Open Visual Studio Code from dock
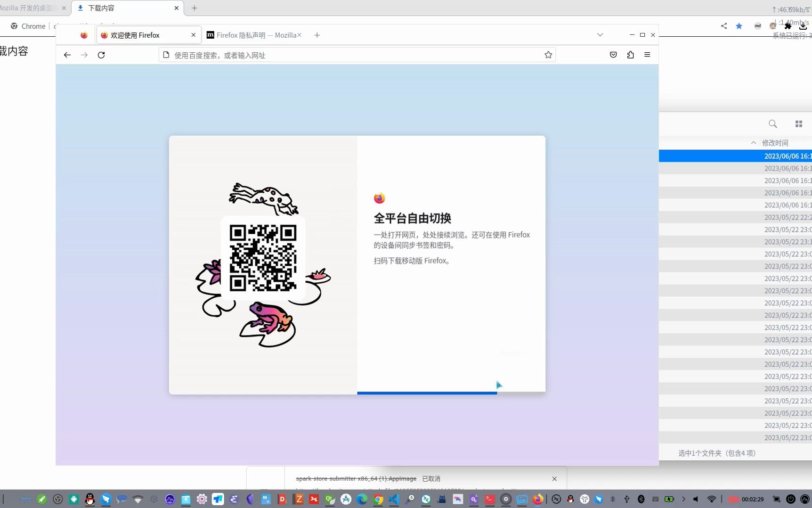This screenshot has height=508, width=812. (x=394, y=499)
